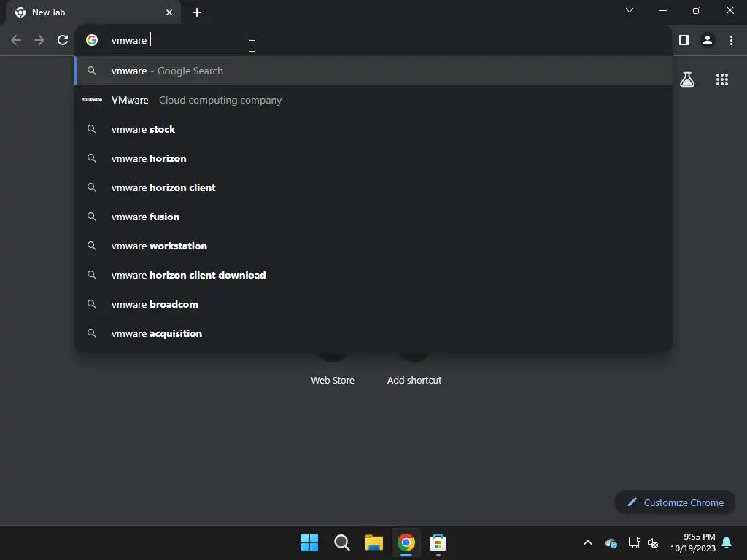Image resolution: width=747 pixels, height=560 pixels.
Task: Open the Windows Start menu
Action: pyautogui.click(x=309, y=542)
